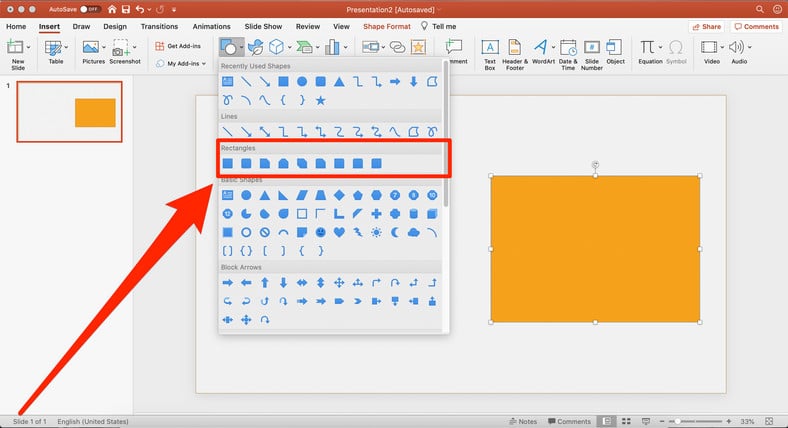The image size is (788, 428).
Task: Open Comments button at top right
Action: [756, 26]
